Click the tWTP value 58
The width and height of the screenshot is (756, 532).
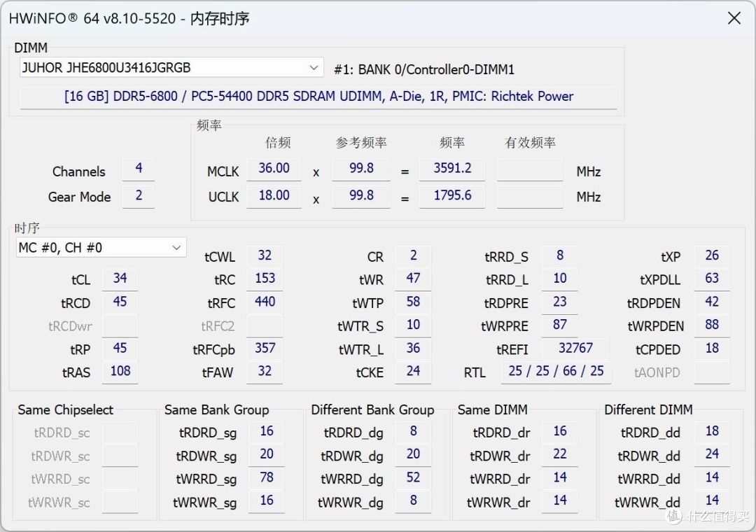click(x=413, y=302)
